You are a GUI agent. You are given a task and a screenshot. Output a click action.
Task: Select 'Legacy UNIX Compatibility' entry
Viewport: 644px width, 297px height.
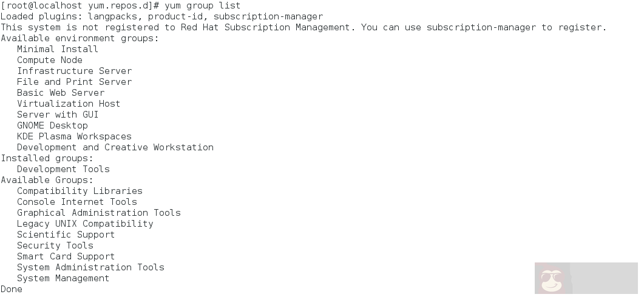[x=85, y=224]
